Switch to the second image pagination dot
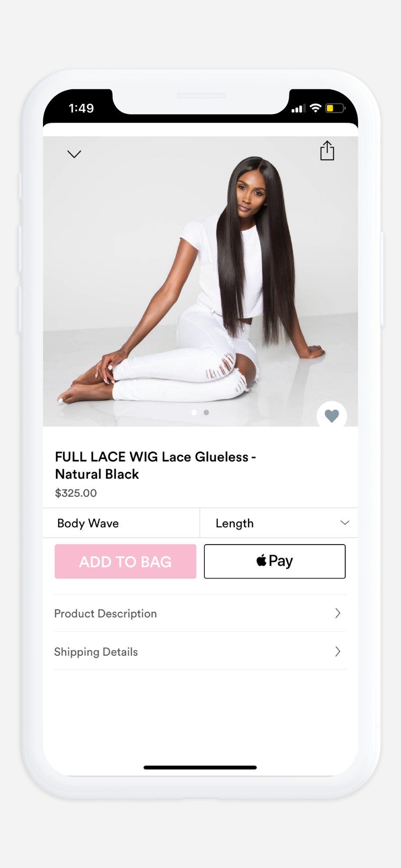 pos(206,412)
